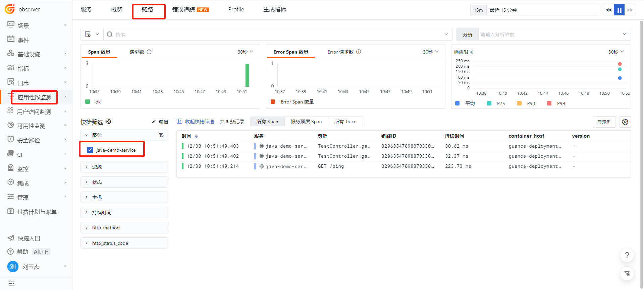Select the 服务顶层 Span view

306,122
